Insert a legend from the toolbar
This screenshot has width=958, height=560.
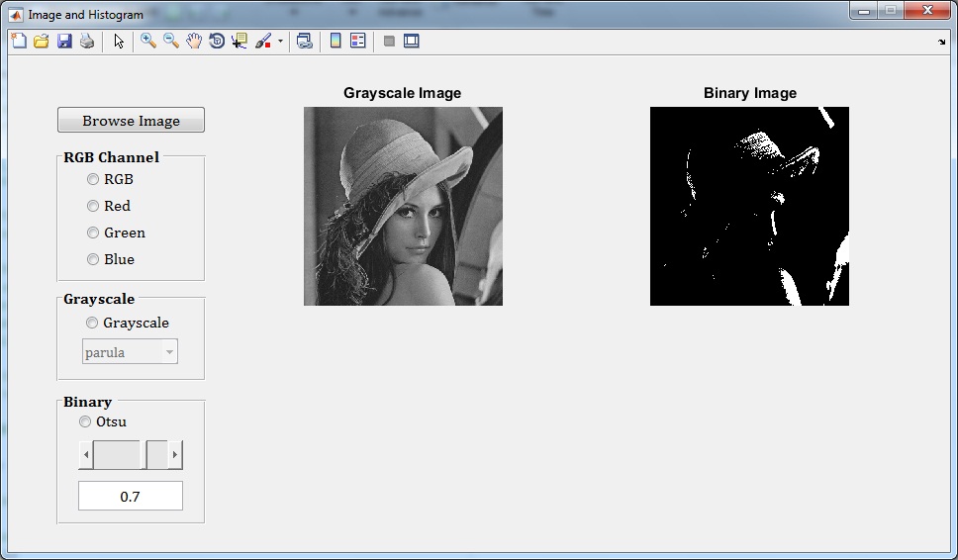(x=358, y=41)
